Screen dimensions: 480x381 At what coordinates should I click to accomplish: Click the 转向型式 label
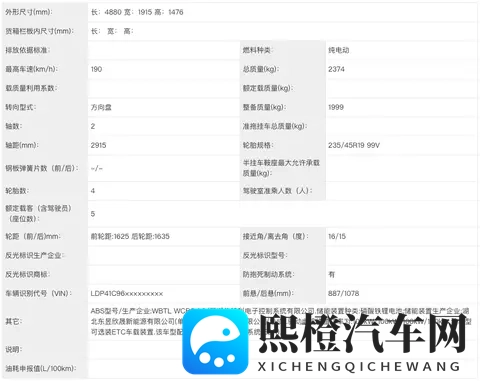pos(21,107)
